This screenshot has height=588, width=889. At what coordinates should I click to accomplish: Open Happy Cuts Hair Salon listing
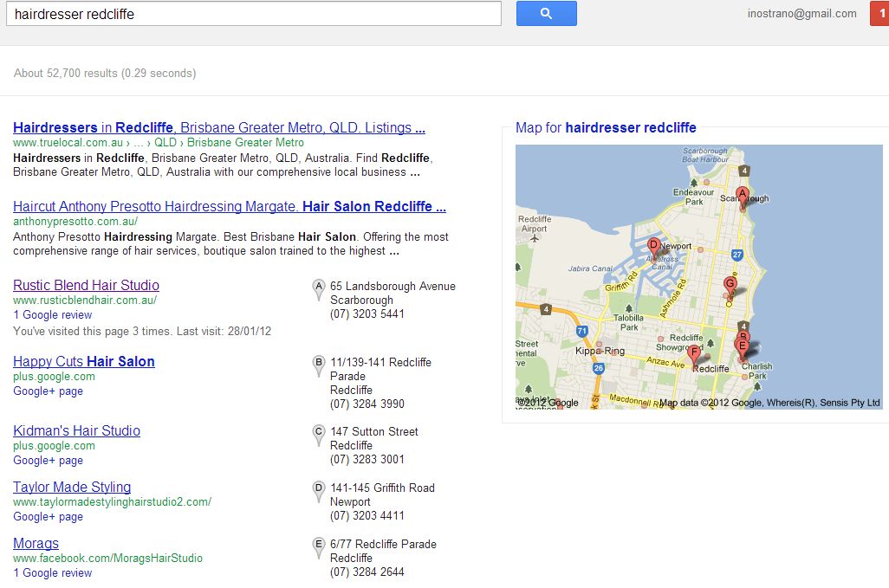(x=84, y=361)
